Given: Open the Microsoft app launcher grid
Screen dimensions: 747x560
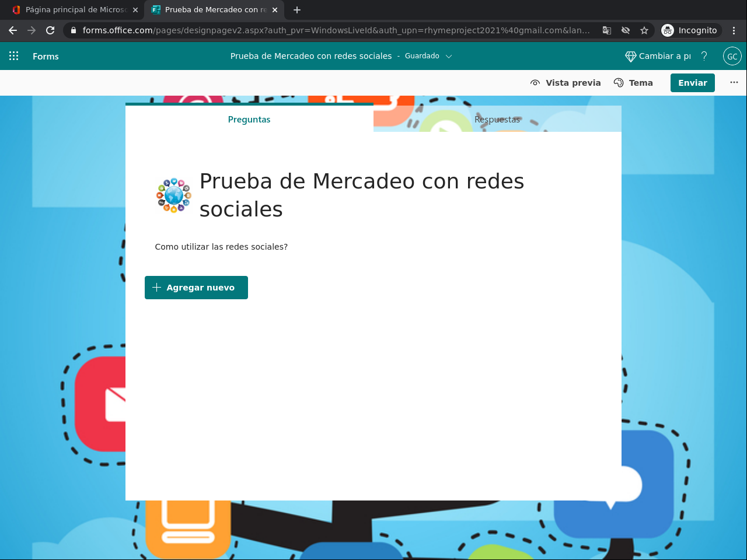Looking at the screenshot, I should tap(14, 56).
